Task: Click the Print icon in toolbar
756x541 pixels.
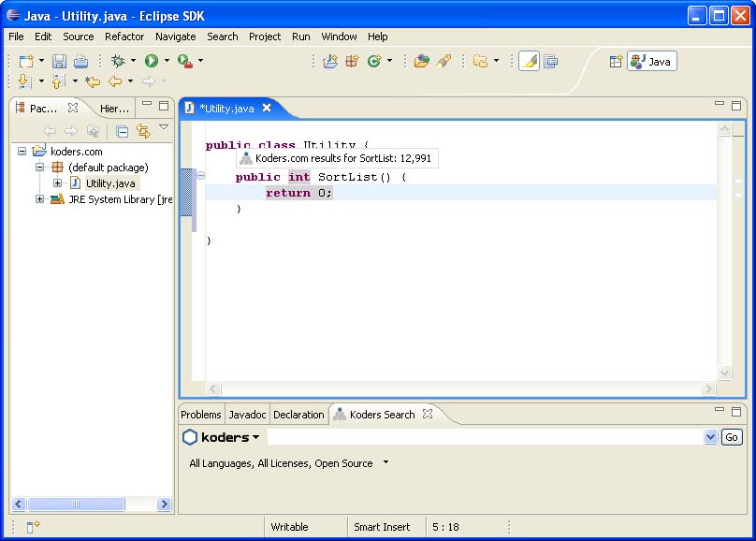Action: 80,61
